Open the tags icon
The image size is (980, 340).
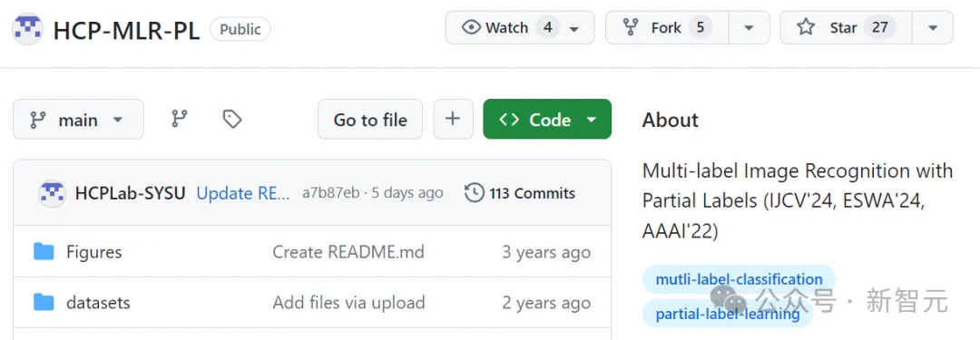[232, 119]
